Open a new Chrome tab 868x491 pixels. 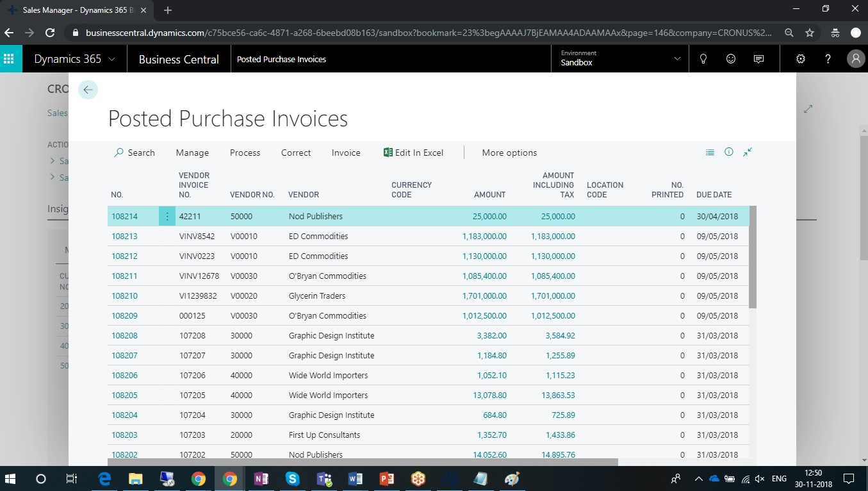pos(168,10)
